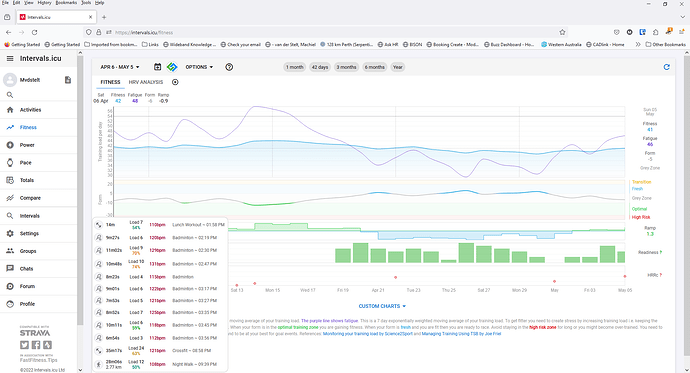The height and width of the screenshot is (373, 690).
Task: Open the sidebar search magnifier icon
Action: click(x=10, y=95)
